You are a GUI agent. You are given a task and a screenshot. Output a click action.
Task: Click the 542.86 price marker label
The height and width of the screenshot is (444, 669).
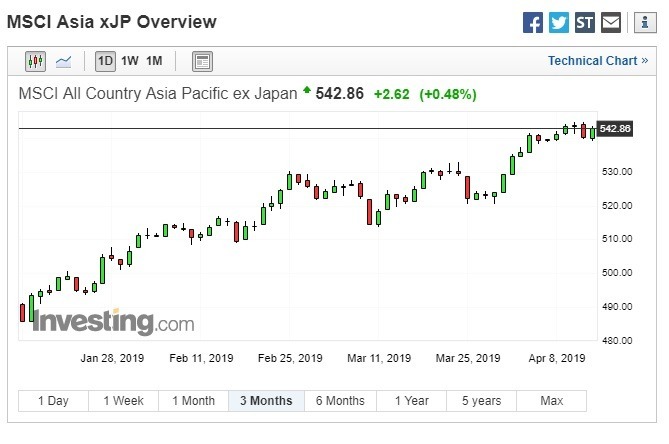(615, 128)
